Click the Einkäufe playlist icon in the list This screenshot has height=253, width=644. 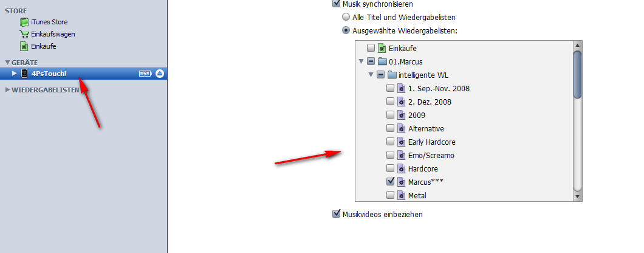382,48
